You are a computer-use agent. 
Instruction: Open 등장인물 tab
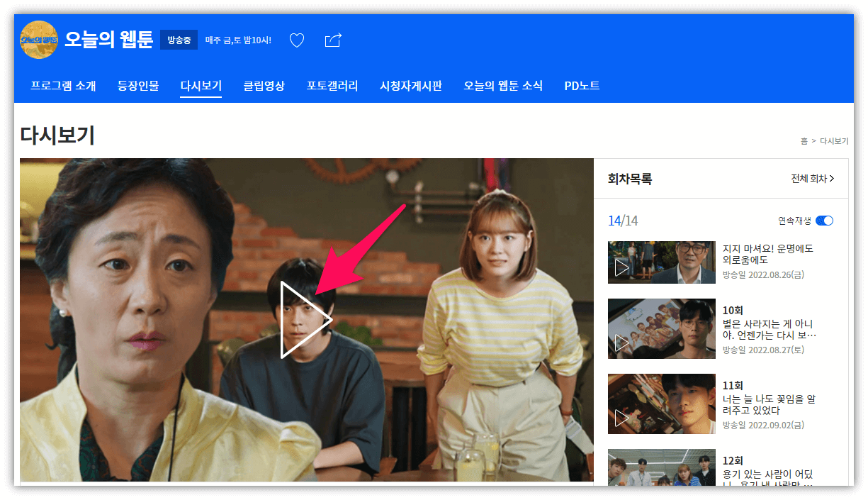(138, 86)
